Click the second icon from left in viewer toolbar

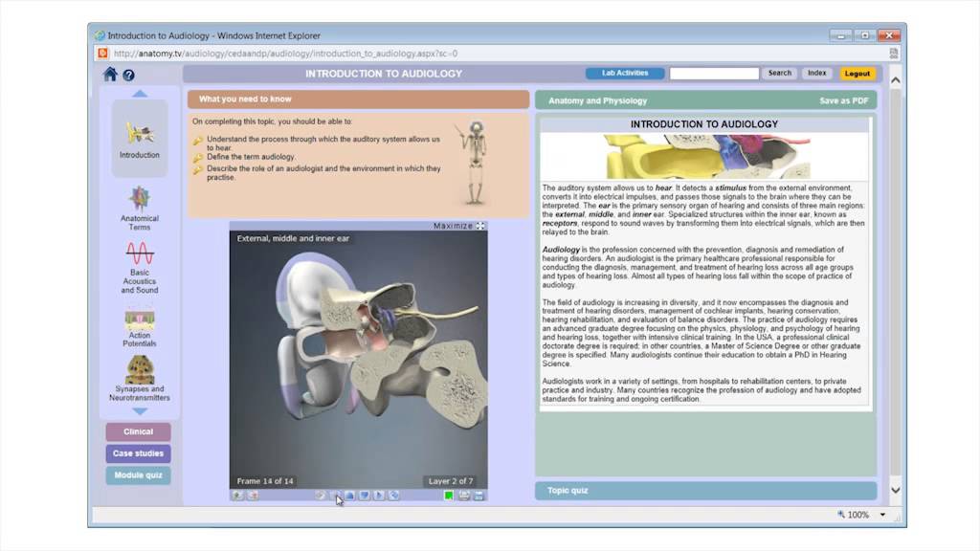[253, 496]
